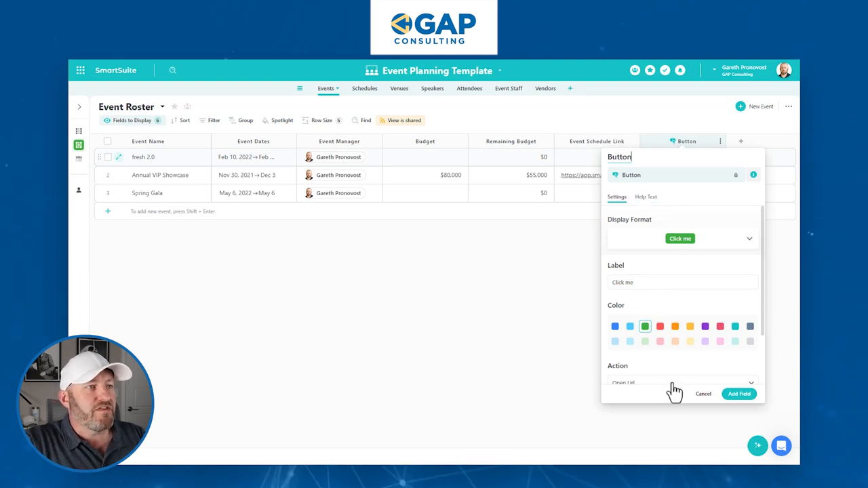Open the Button field type selector
Screen dimensions: 868x488
pos(675,175)
